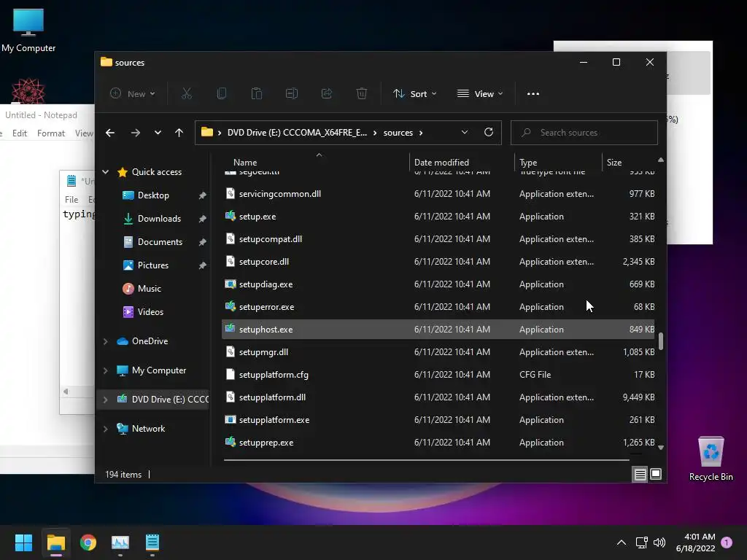The width and height of the screenshot is (747, 560).
Task: Open Documents in Quick access
Action: tap(160, 242)
